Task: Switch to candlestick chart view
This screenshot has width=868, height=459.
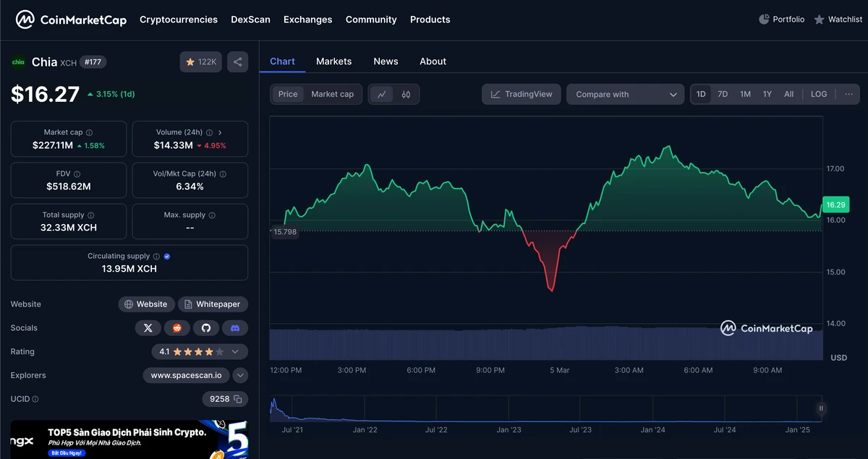Action: [406, 94]
